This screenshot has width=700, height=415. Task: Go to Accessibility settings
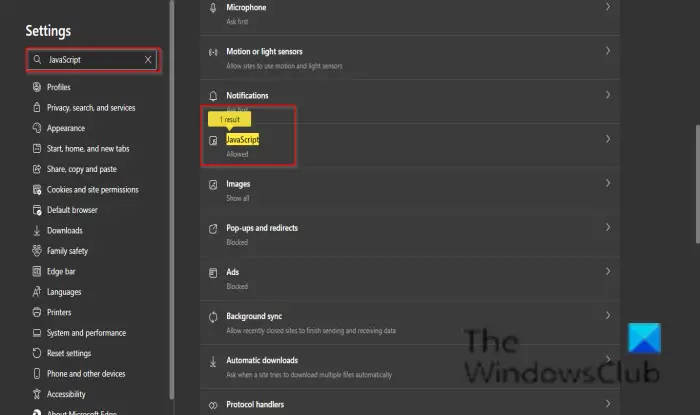[x=66, y=394]
